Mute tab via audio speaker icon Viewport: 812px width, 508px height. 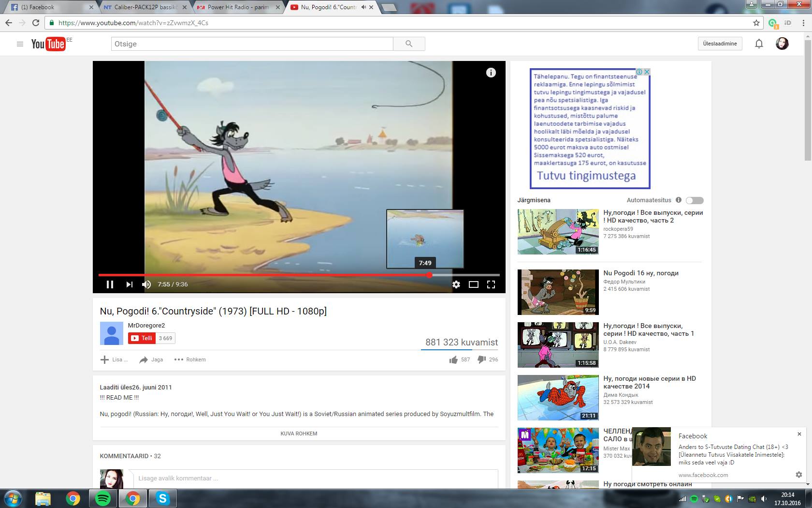[x=363, y=7]
